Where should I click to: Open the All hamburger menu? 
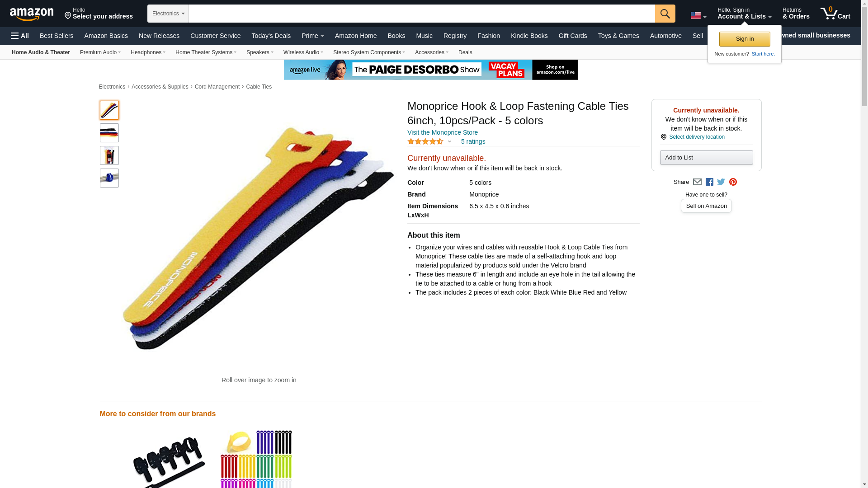pos(20,36)
